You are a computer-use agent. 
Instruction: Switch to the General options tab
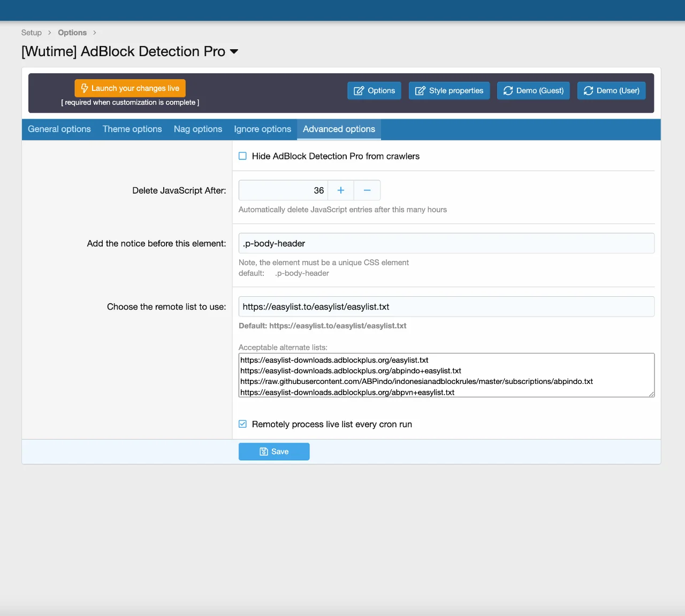(x=59, y=129)
